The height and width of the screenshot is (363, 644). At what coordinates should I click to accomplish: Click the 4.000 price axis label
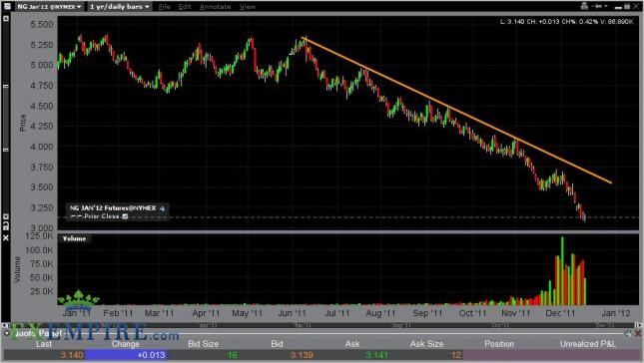point(42,147)
